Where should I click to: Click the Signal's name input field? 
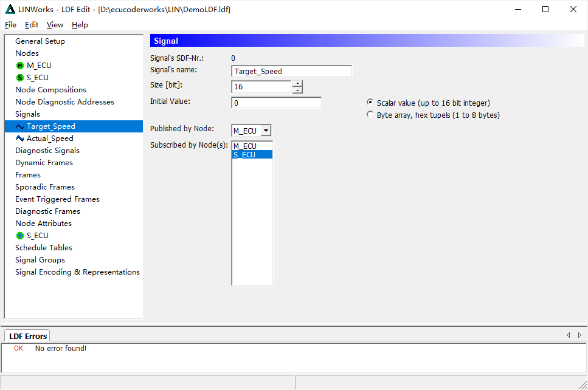tap(291, 71)
